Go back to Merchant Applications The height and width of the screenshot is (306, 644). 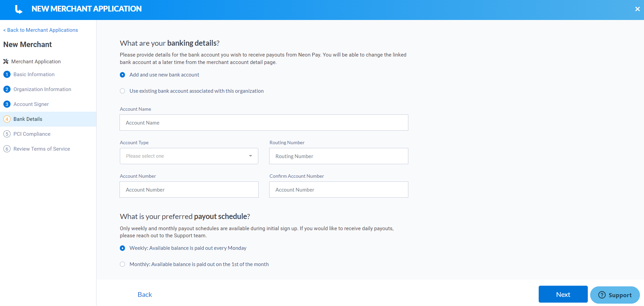tap(40, 30)
